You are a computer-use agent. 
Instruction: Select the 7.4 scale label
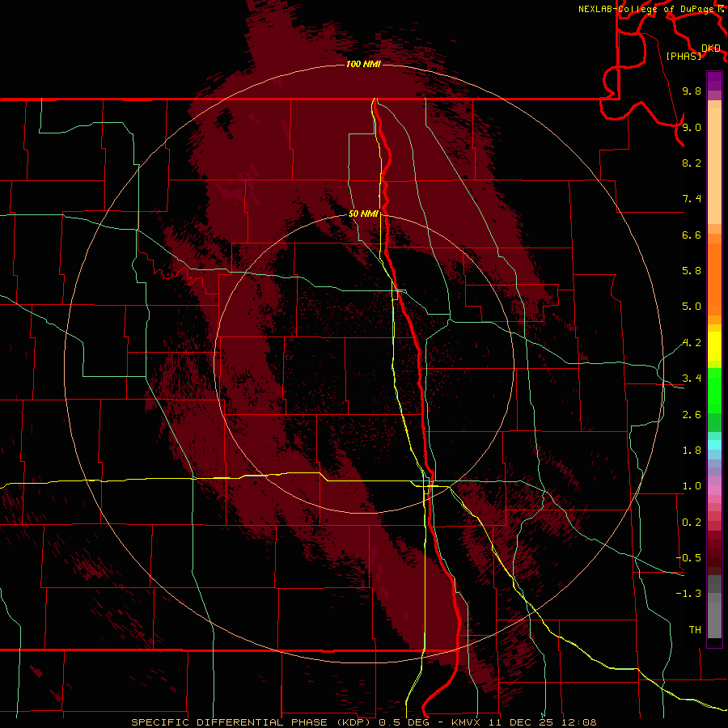(692, 199)
